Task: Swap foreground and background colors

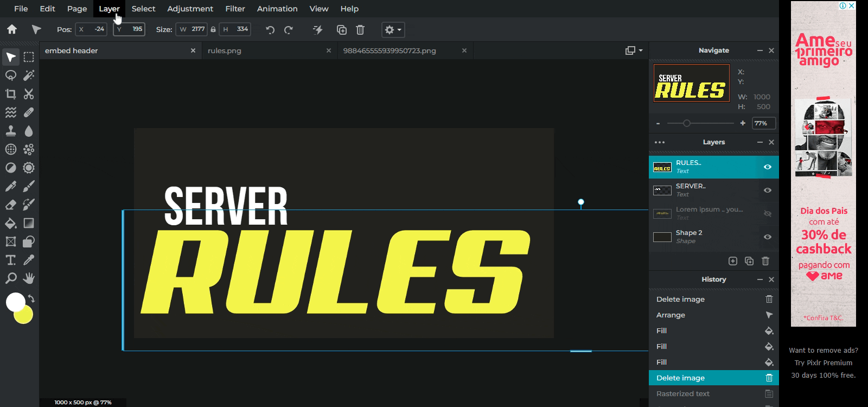Action: point(31,298)
